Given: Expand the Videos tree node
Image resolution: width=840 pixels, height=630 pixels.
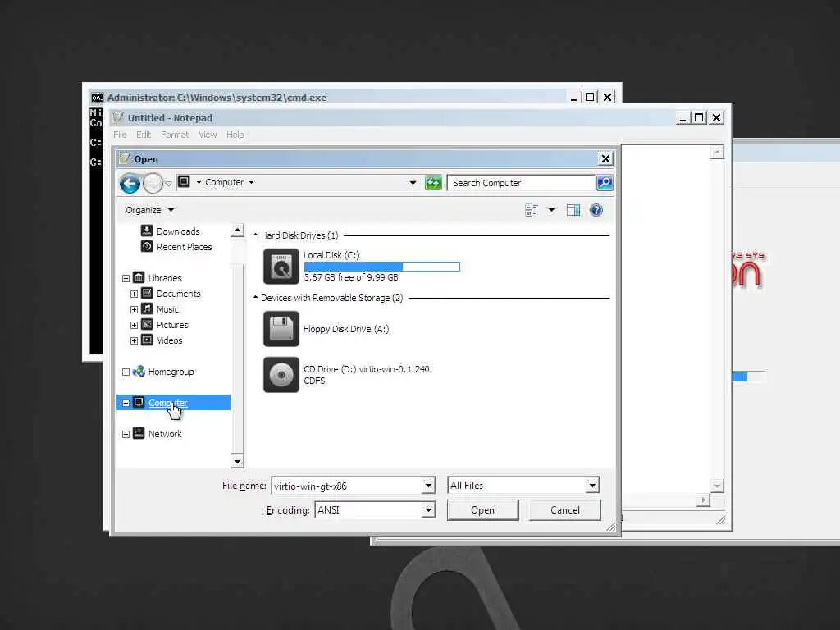Looking at the screenshot, I should click(x=134, y=340).
